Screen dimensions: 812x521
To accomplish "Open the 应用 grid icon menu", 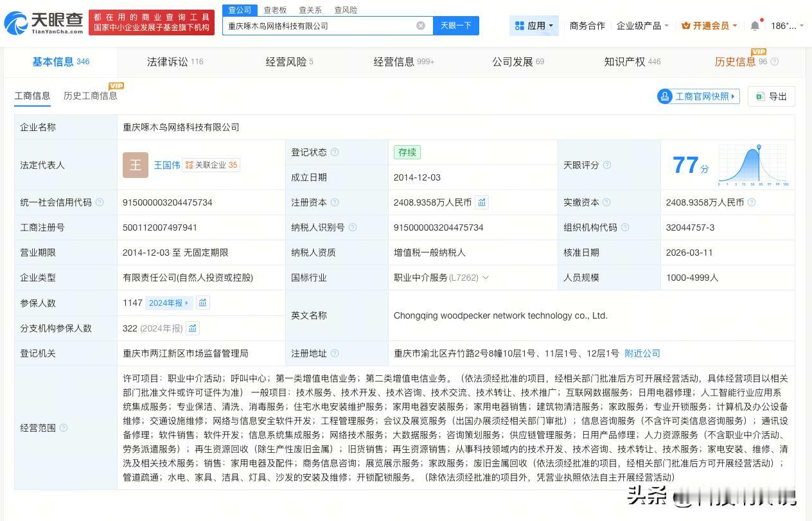I will point(534,26).
